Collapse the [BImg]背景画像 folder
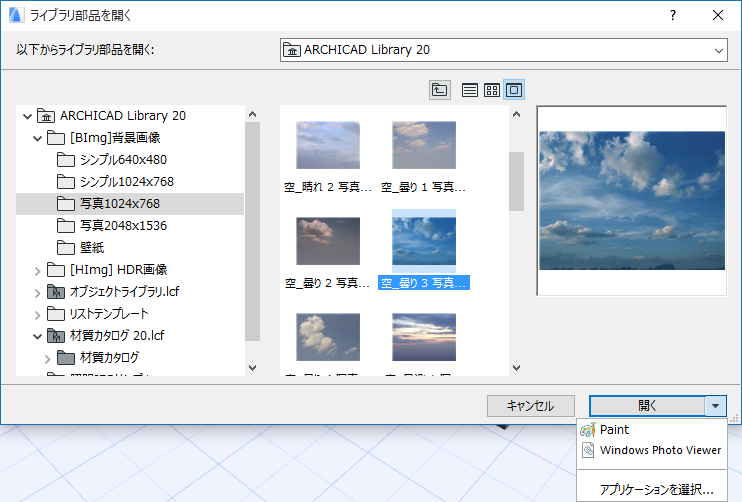 point(37,138)
